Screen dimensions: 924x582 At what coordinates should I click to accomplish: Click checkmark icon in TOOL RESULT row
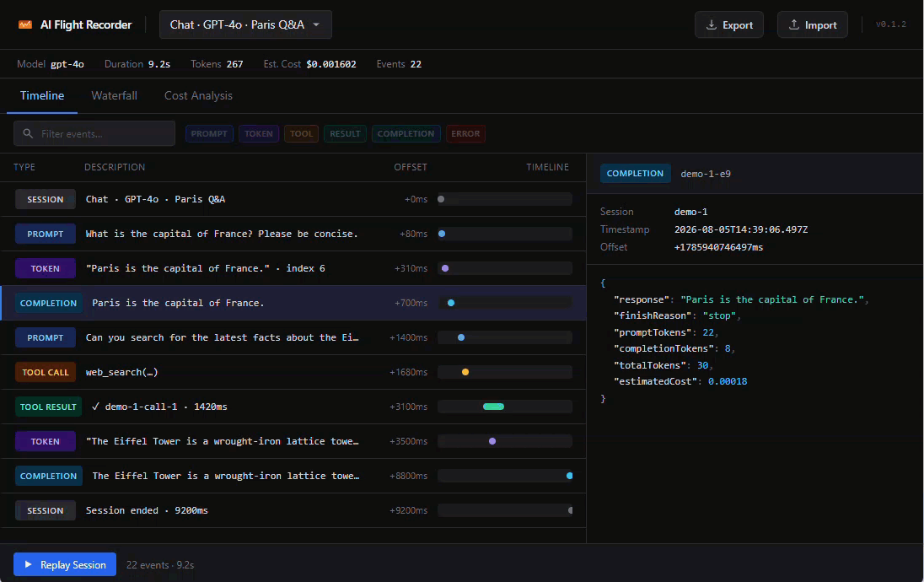[95, 407]
